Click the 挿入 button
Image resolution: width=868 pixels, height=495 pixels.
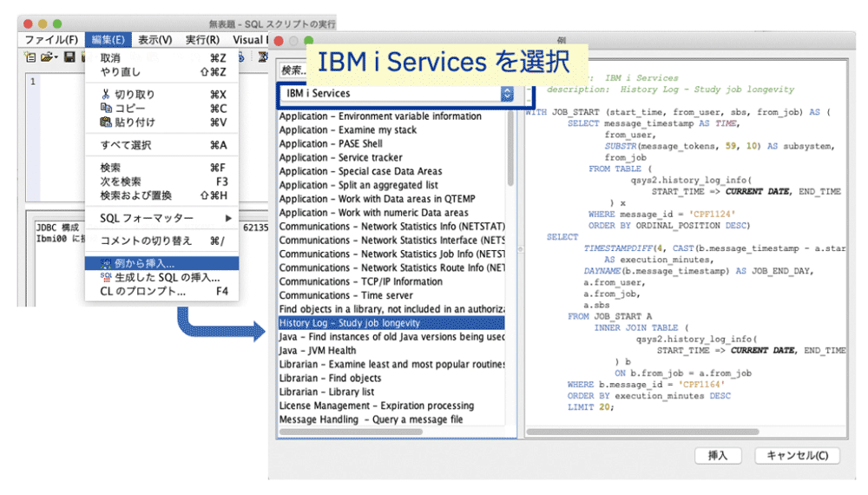click(718, 456)
